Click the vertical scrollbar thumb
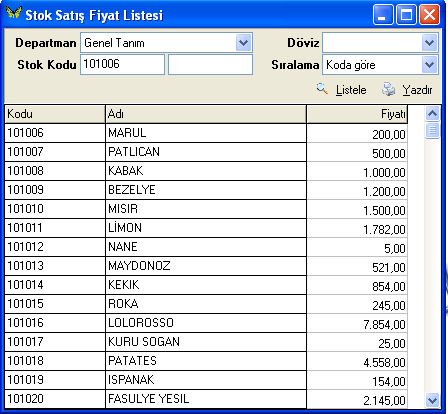 click(x=432, y=130)
